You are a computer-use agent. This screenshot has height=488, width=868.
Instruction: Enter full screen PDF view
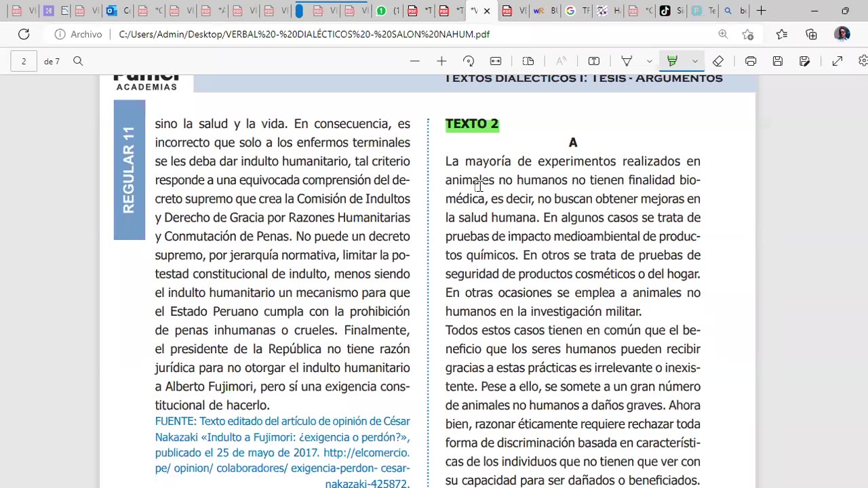(837, 61)
